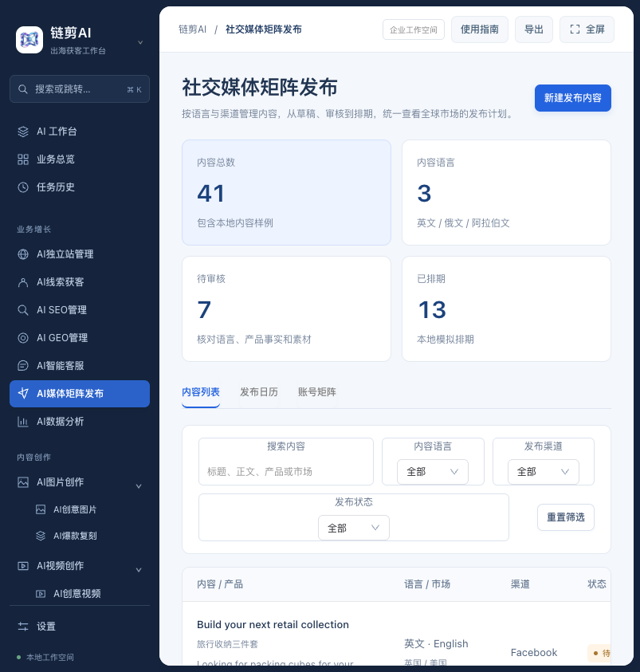Select the 待审核 7 stat card
Screen dimensions: 640x672
tap(287, 309)
